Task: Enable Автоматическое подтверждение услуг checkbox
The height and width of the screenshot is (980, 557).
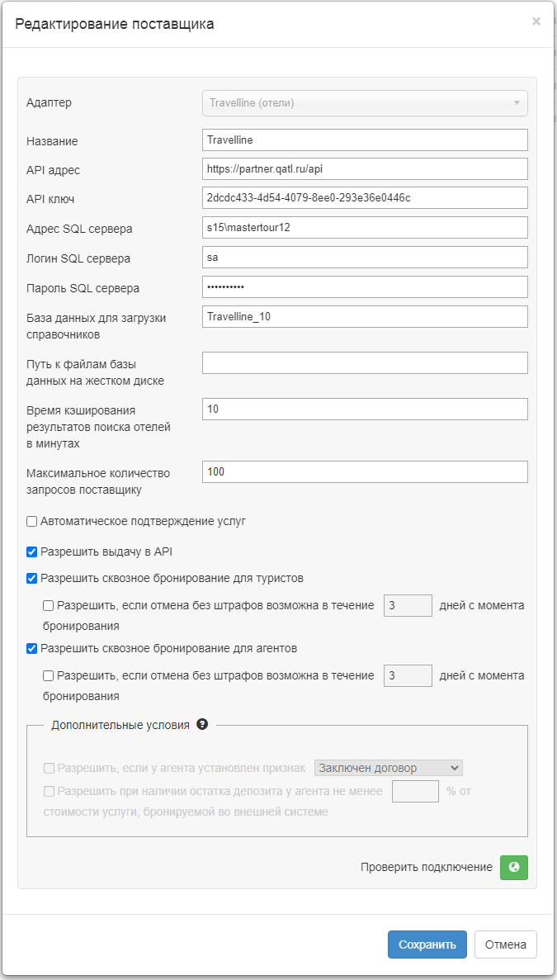Action: tap(32, 521)
